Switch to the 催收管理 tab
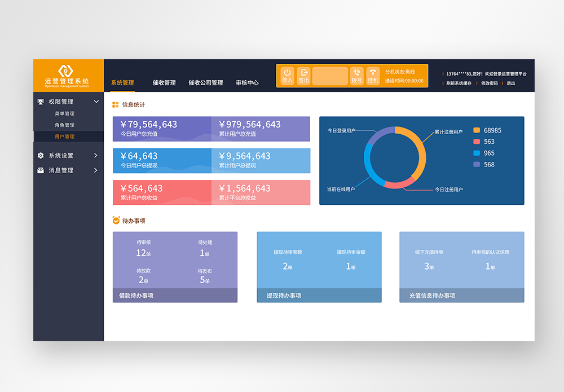This screenshot has width=564, height=392. (x=164, y=83)
